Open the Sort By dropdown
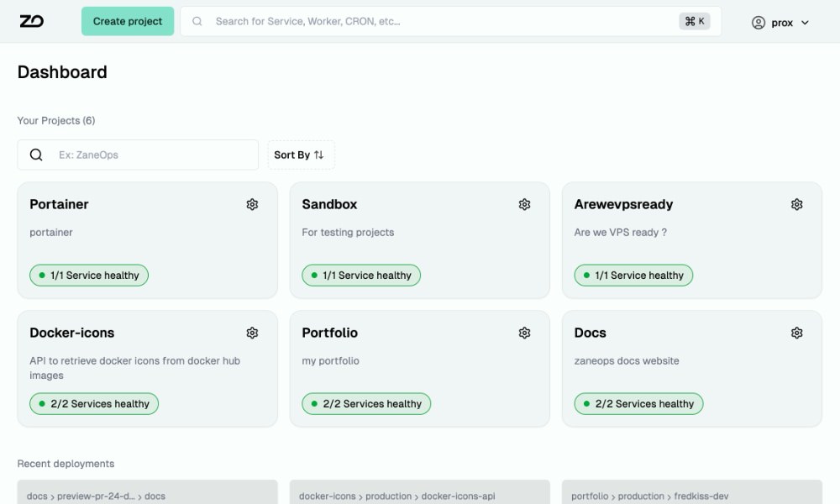 coord(301,155)
